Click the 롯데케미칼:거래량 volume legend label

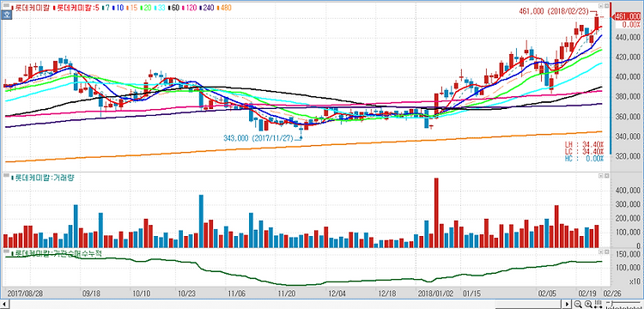pos(43,178)
